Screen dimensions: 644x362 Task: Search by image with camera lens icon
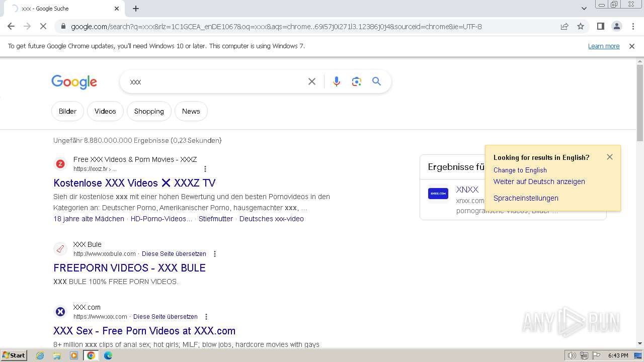click(x=357, y=81)
